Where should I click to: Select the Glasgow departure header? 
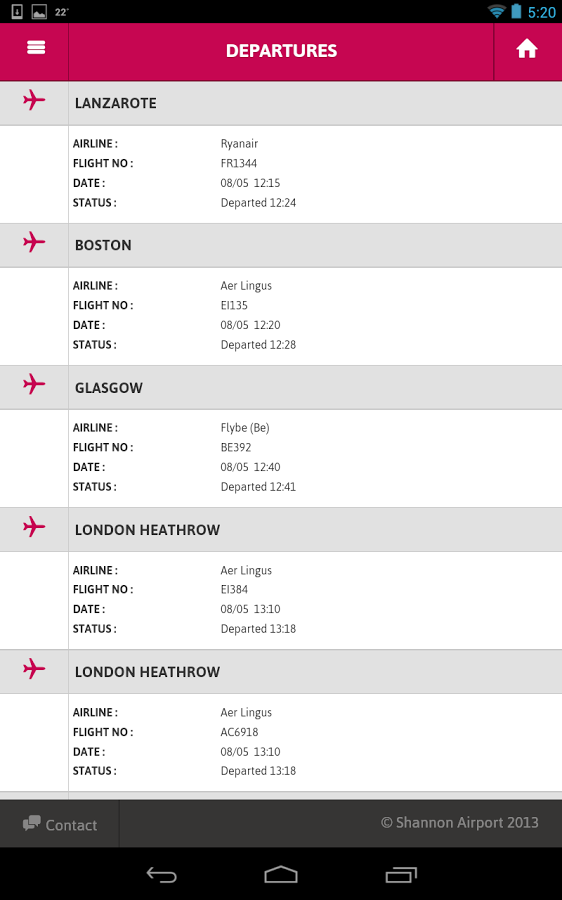pyautogui.click(x=281, y=387)
